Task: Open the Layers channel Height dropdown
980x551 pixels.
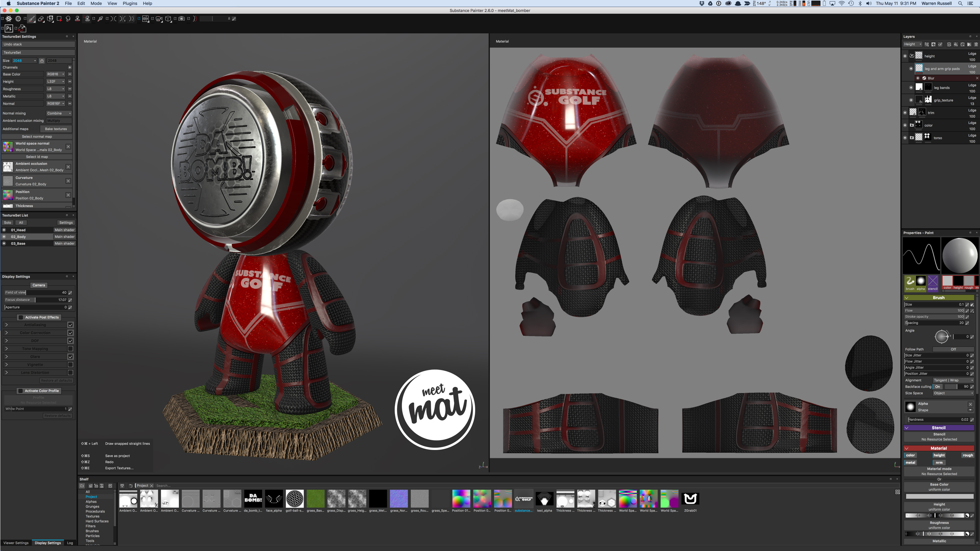Action: point(913,44)
